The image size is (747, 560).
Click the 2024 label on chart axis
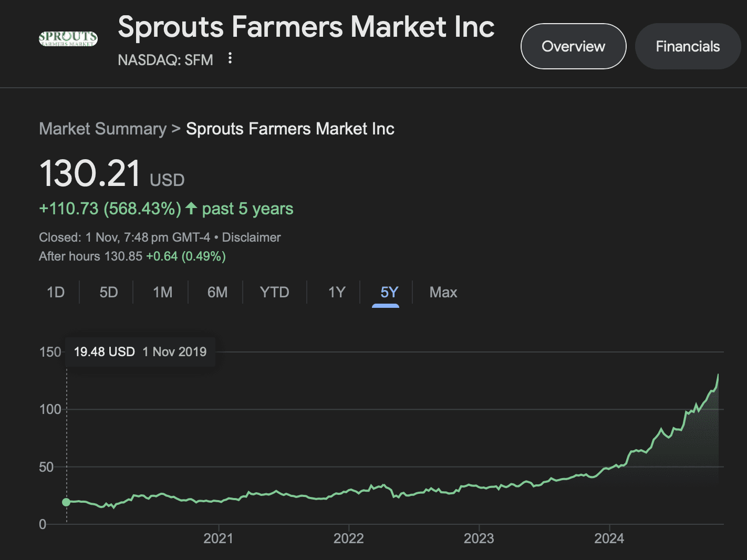pos(609,538)
